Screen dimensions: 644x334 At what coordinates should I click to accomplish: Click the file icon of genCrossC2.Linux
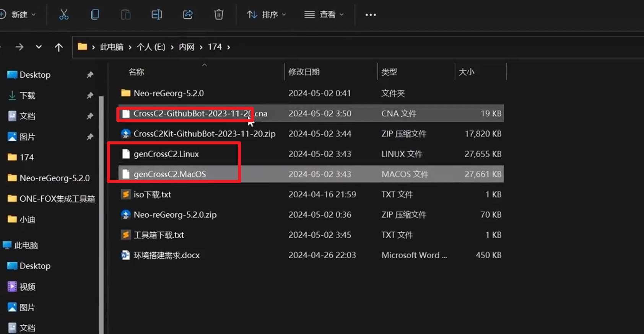(x=126, y=154)
